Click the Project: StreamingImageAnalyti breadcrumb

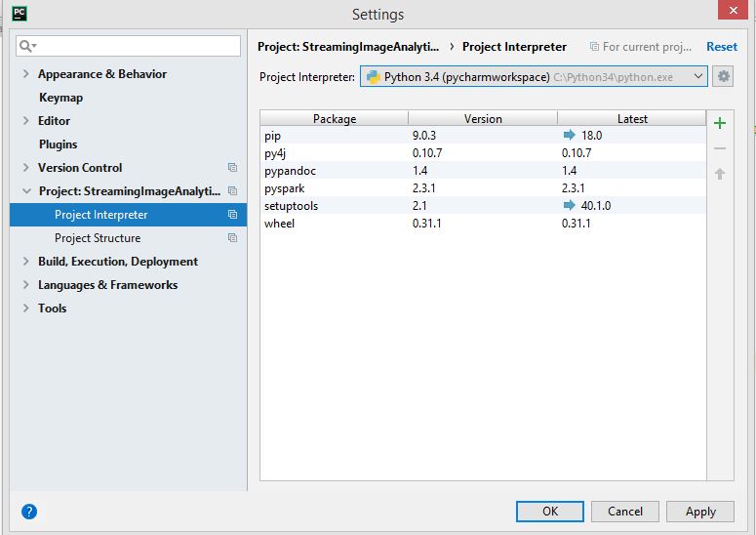348,46
